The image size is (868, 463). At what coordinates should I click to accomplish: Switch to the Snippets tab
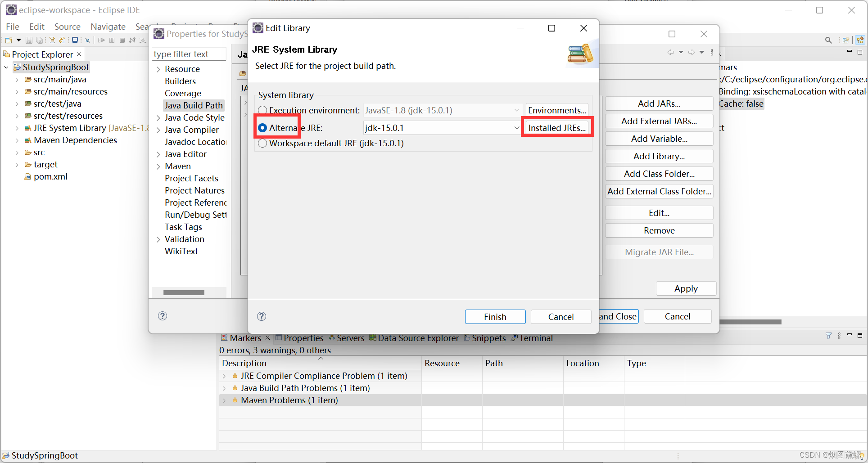pyautogui.click(x=485, y=338)
